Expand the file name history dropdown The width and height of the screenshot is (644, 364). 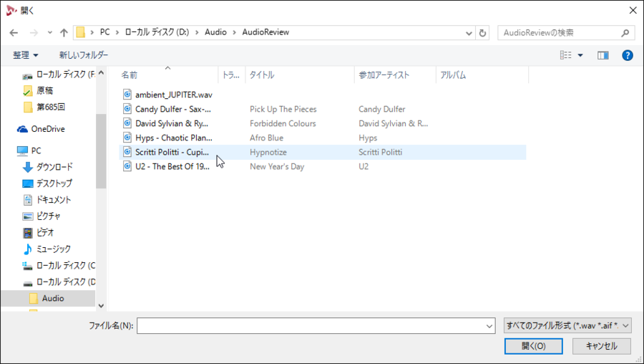point(489,326)
